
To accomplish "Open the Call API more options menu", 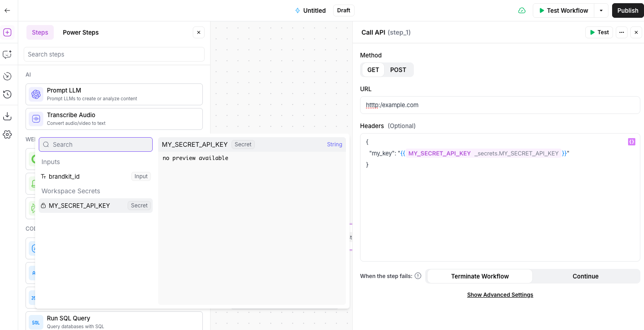I will (621, 32).
